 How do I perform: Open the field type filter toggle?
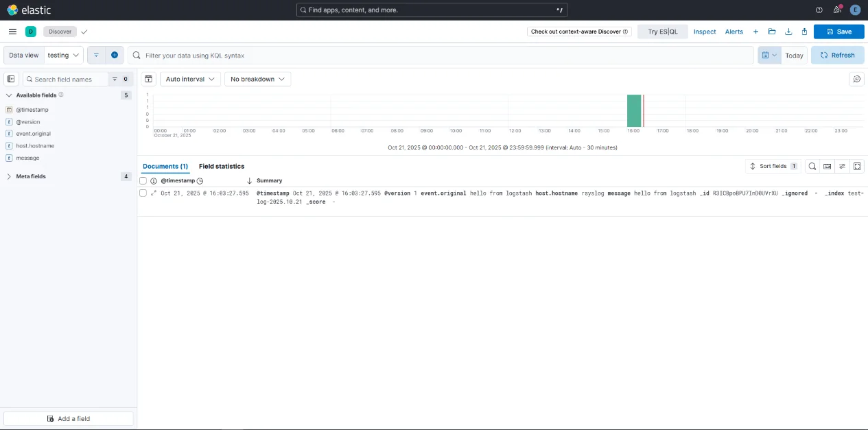point(120,79)
